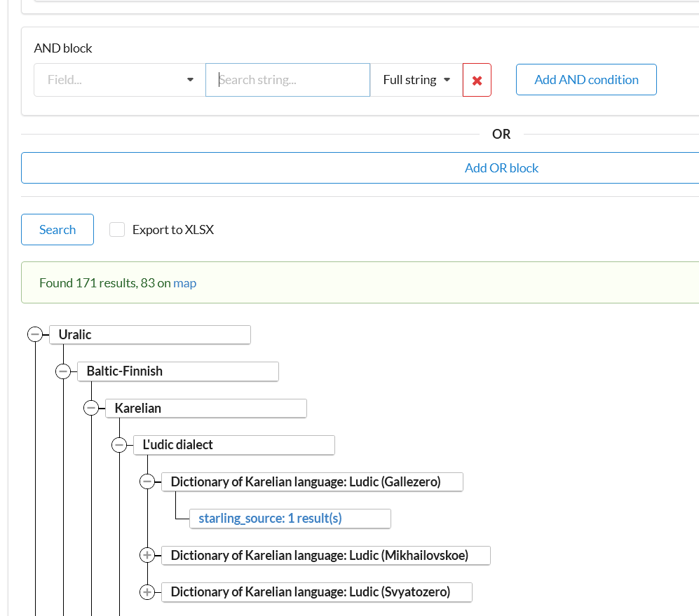Collapse the Karelian node minus icon
The height and width of the screenshot is (616, 699).
(91, 408)
